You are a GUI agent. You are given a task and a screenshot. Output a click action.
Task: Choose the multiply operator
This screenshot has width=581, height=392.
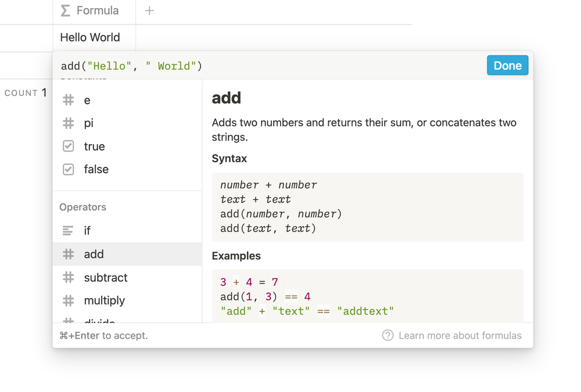(x=127, y=300)
